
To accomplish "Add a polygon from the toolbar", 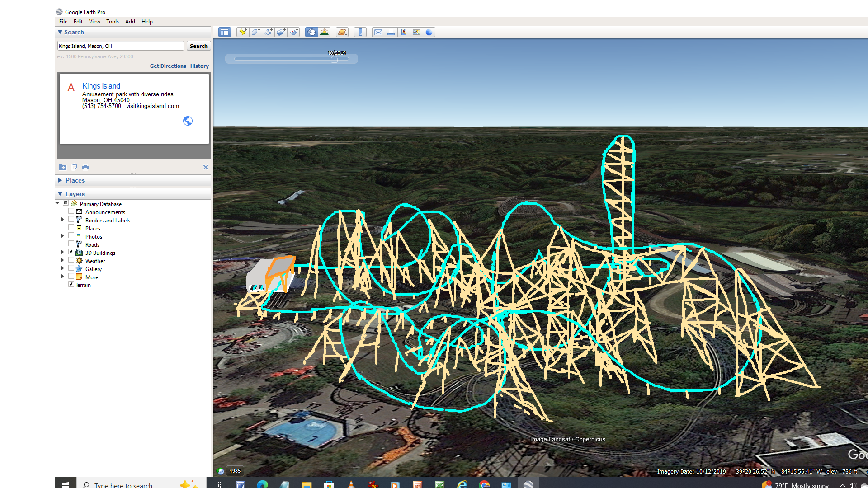I will click(x=255, y=32).
